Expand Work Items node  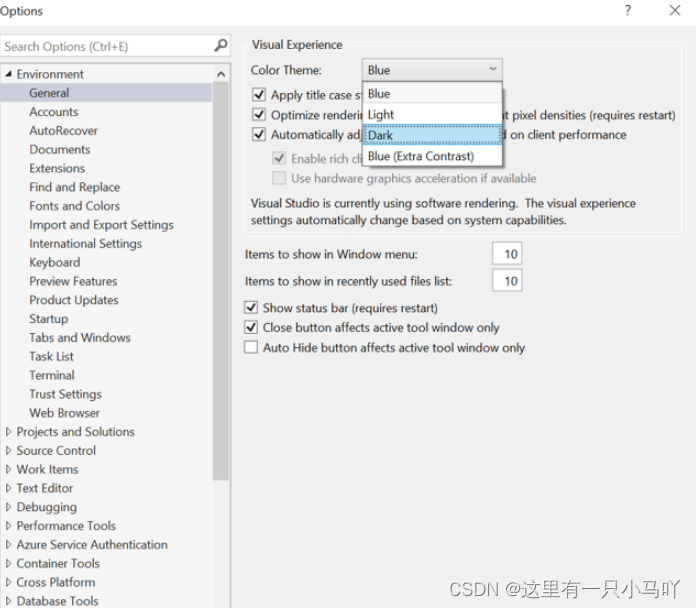pos(8,469)
